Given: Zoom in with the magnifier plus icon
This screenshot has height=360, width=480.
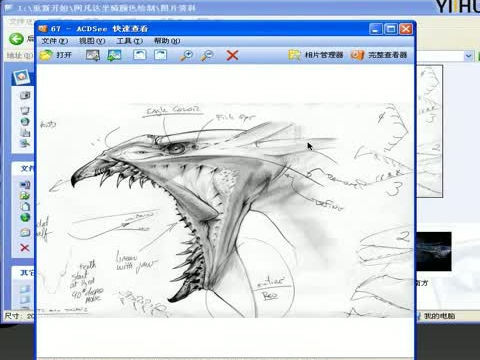Looking at the screenshot, I should 186,55.
